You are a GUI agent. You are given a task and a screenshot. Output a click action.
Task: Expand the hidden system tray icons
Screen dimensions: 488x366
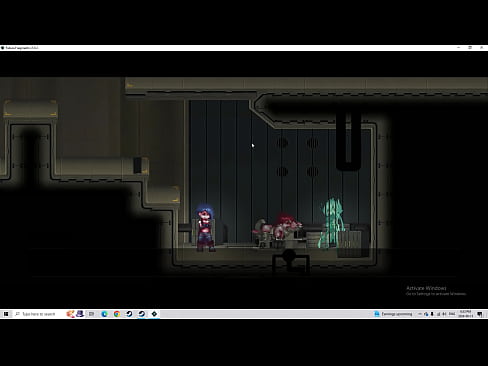pyautogui.click(x=420, y=314)
